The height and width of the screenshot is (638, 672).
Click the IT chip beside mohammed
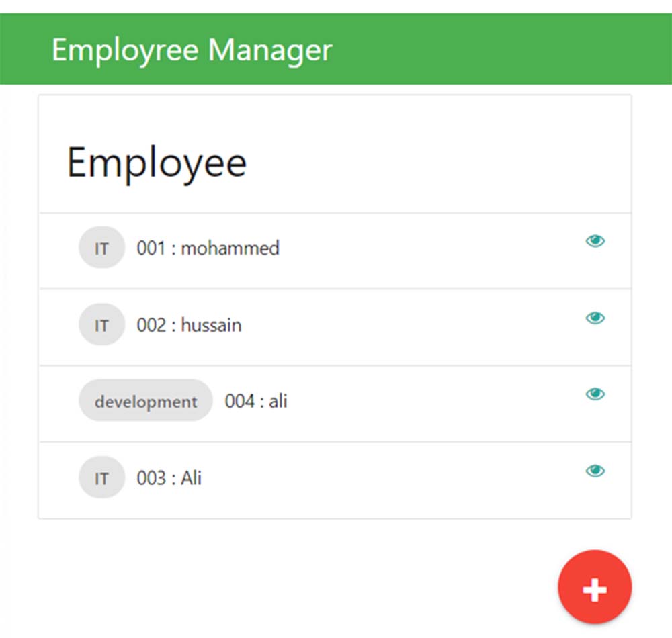point(101,248)
